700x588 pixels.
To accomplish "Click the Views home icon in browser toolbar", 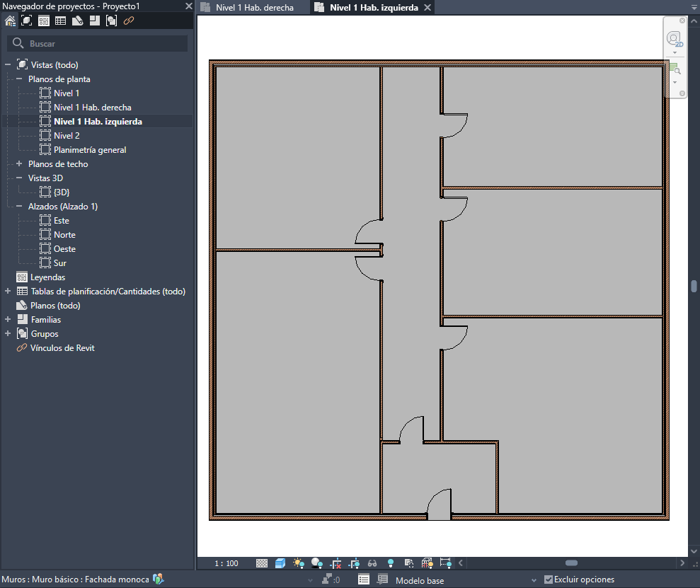I will (x=10, y=21).
